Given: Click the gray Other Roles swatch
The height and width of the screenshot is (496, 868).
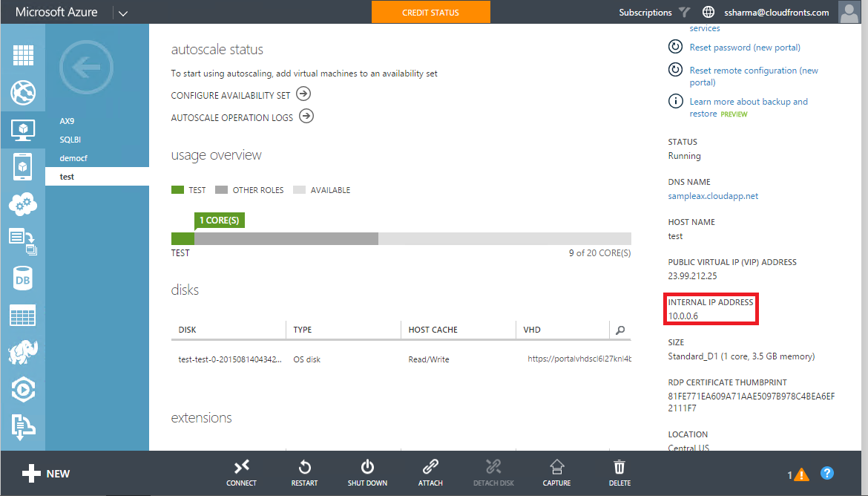Looking at the screenshot, I should [221, 190].
